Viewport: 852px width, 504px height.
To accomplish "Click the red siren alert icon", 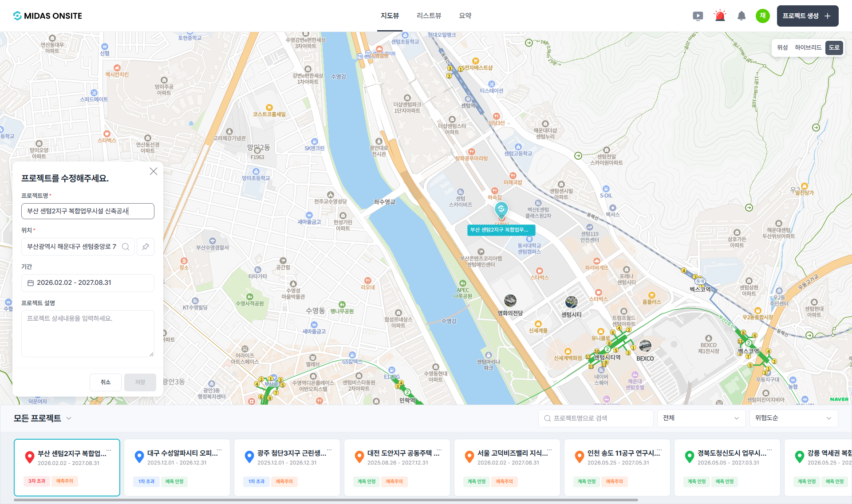I will pos(720,16).
